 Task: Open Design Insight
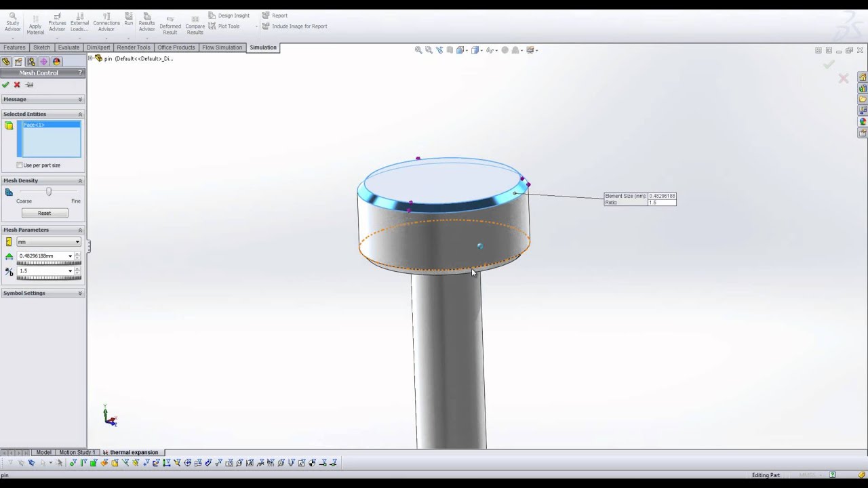point(229,16)
